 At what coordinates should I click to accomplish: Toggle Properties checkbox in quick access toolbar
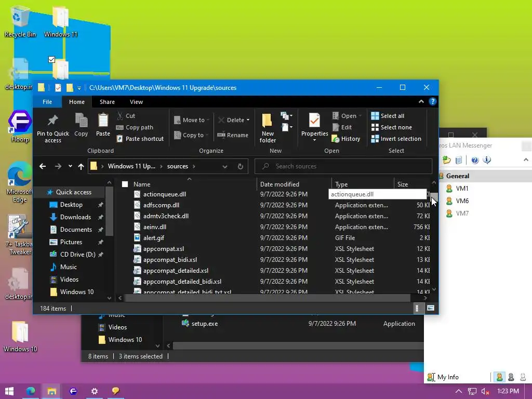point(58,87)
